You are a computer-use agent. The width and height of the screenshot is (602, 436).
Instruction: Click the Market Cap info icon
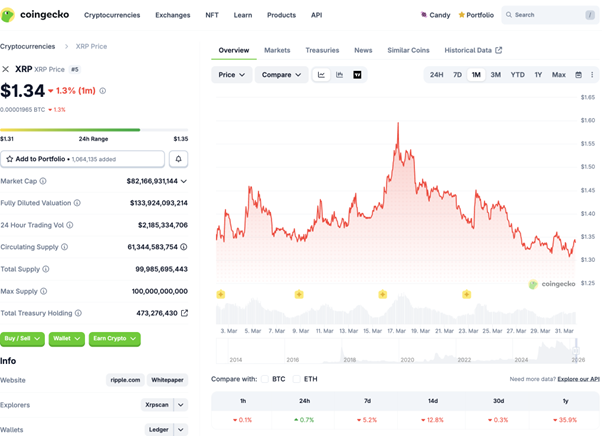tap(42, 181)
